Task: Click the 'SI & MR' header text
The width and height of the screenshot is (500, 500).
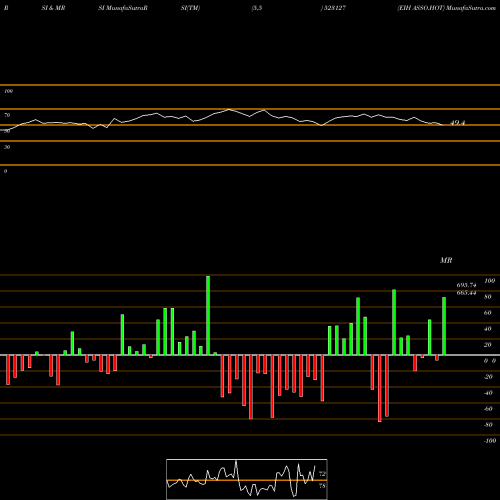Action: click(53, 8)
